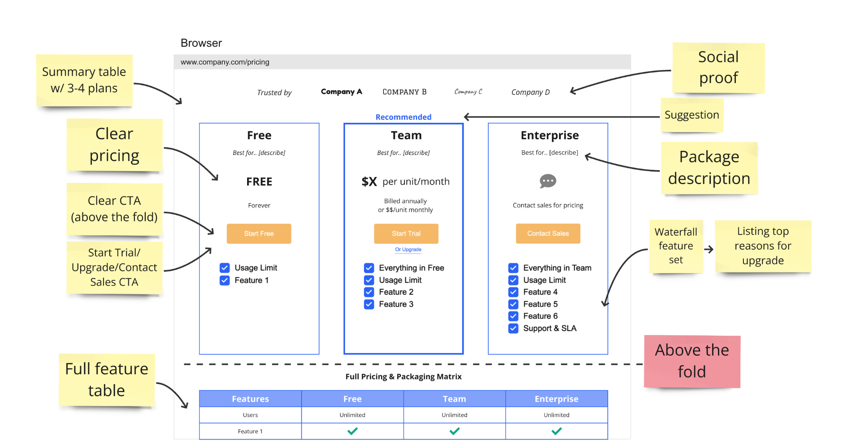Viewport: 868px width, 445px height.
Task: Click the Start Trial button
Action: click(x=406, y=234)
